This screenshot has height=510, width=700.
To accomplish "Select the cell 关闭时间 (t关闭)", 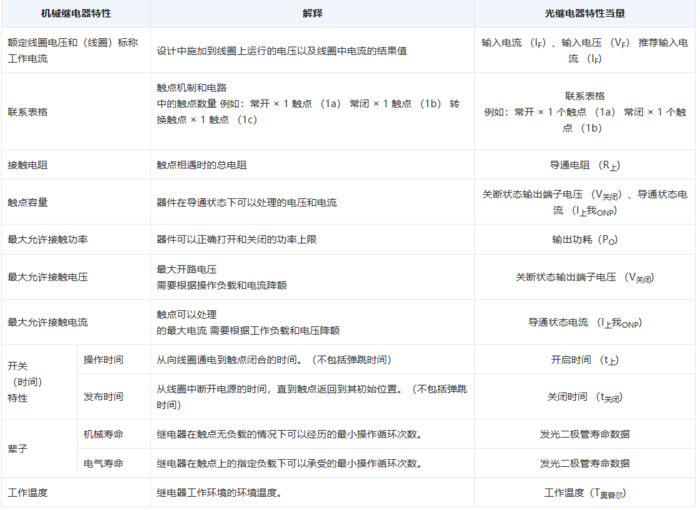I will (584, 397).
